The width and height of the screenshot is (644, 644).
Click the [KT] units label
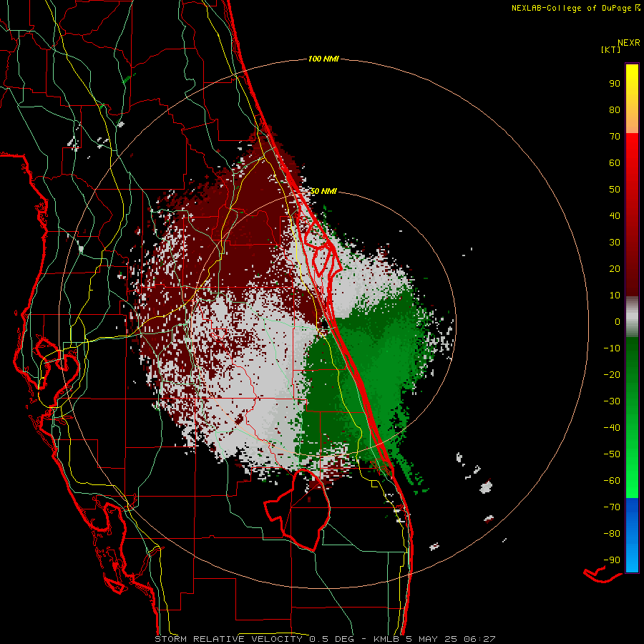coord(611,49)
